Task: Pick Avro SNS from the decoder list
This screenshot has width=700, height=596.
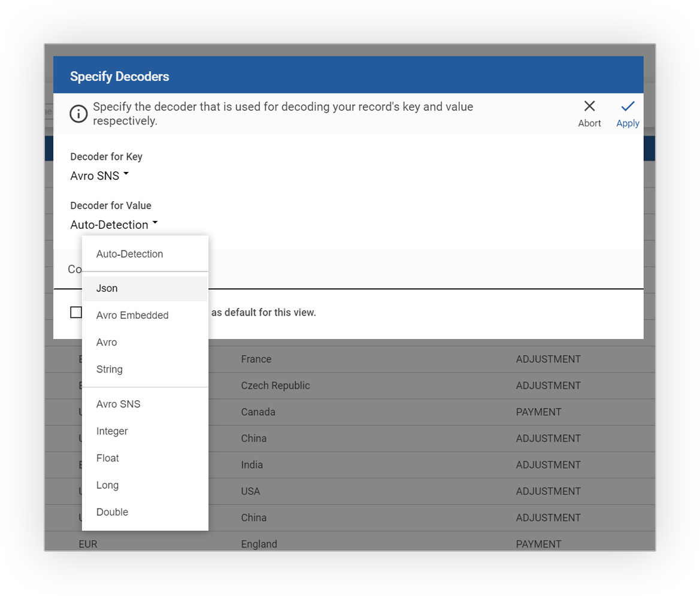Action: click(145, 404)
